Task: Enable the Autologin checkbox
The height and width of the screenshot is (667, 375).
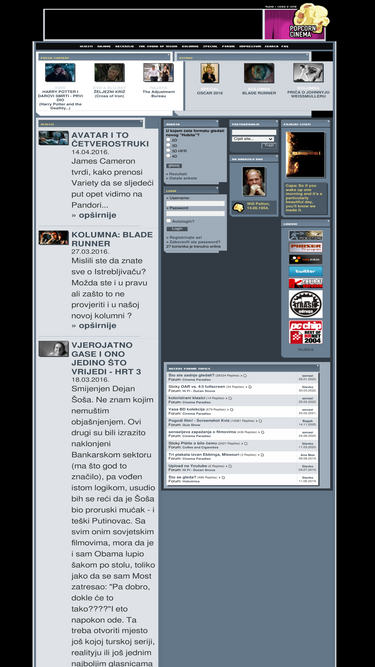Action: [168, 221]
